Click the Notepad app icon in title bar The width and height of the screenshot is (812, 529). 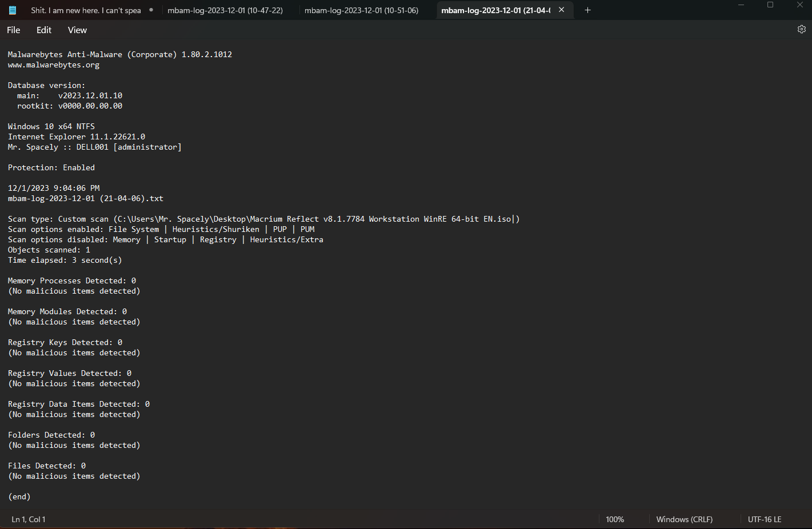pos(13,10)
